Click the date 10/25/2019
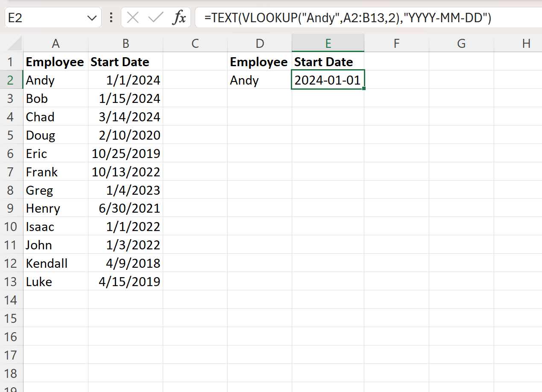 click(126, 154)
